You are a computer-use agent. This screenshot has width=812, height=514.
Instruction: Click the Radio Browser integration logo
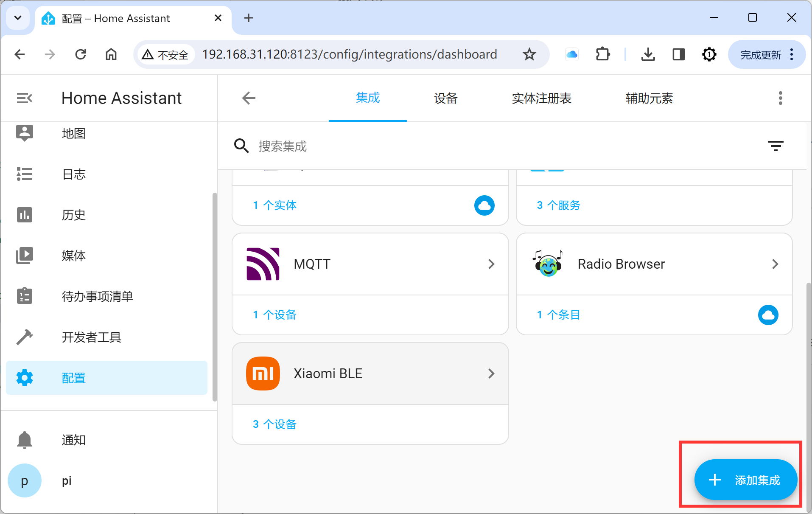tap(547, 264)
